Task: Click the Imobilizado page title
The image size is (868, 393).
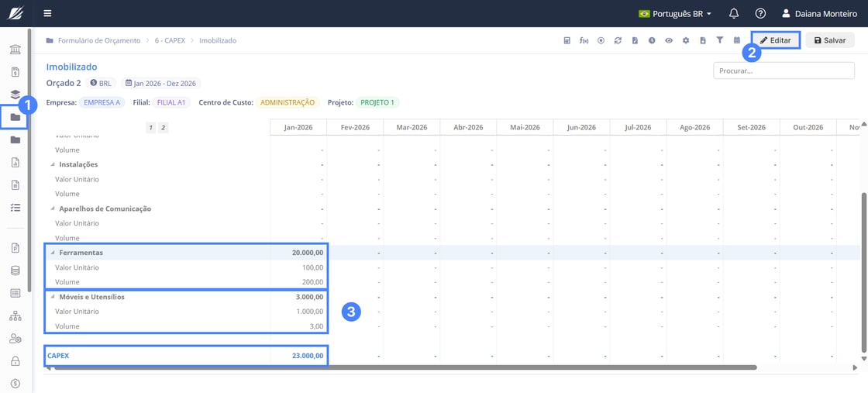Action: coord(72,67)
